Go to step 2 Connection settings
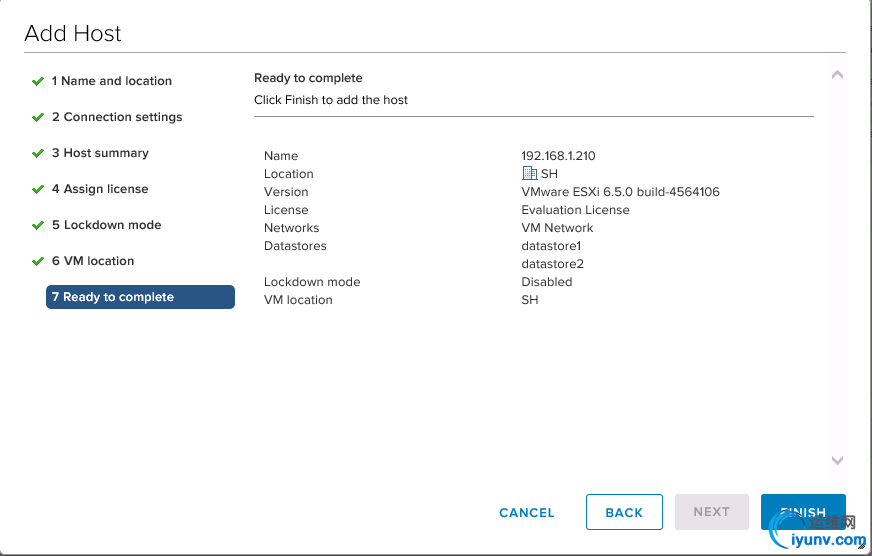This screenshot has width=872, height=556. pos(117,117)
